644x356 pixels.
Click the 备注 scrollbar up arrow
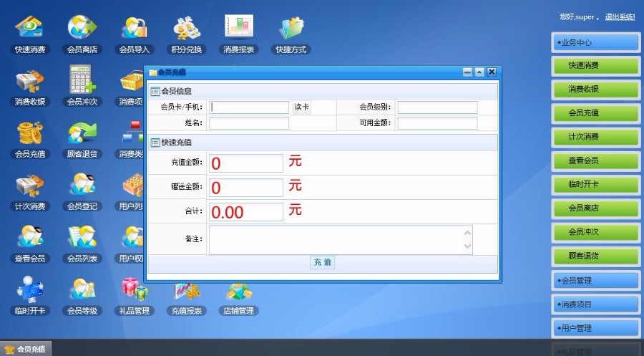pos(467,233)
